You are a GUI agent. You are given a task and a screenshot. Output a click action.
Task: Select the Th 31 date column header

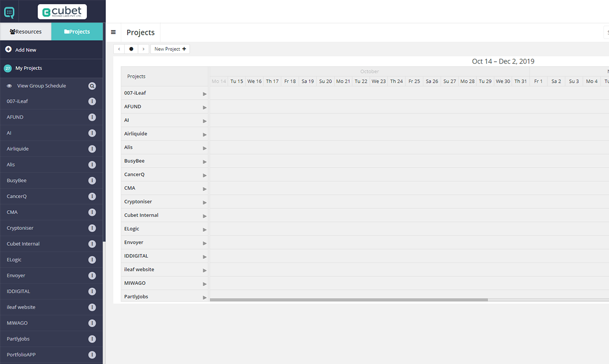(x=521, y=81)
